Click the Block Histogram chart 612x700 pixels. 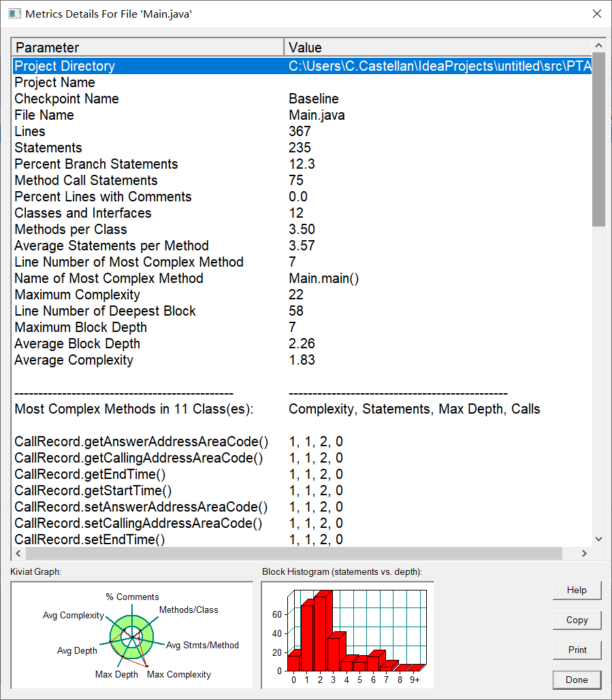pos(348,635)
